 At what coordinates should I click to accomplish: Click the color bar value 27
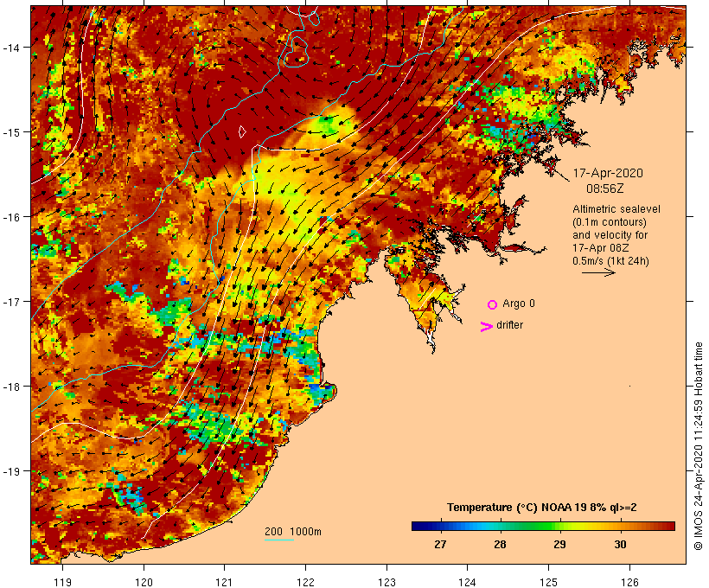pos(440,544)
